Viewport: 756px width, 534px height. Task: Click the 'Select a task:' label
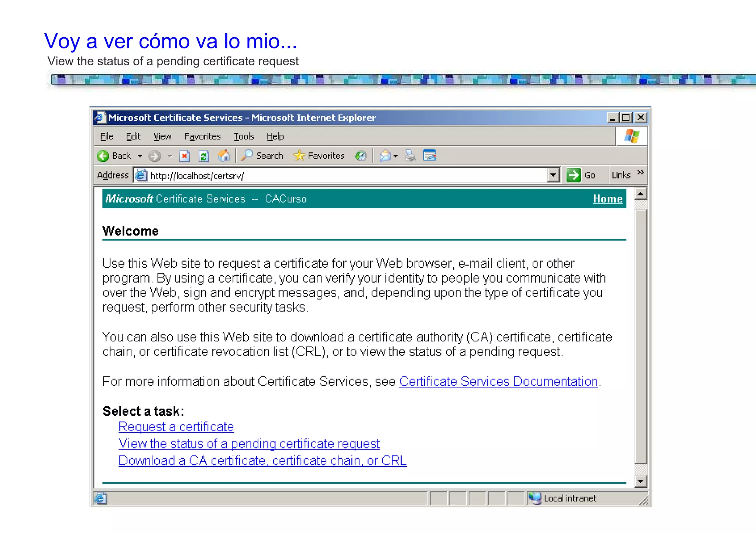pyautogui.click(x=143, y=411)
